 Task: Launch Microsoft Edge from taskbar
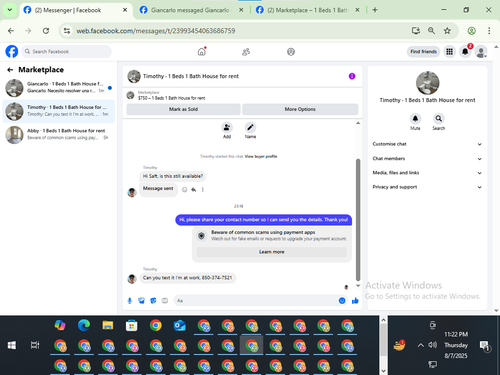(84, 325)
